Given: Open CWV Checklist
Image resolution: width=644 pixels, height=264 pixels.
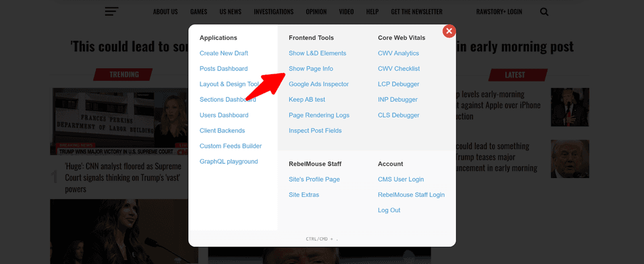Looking at the screenshot, I should click(x=399, y=68).
